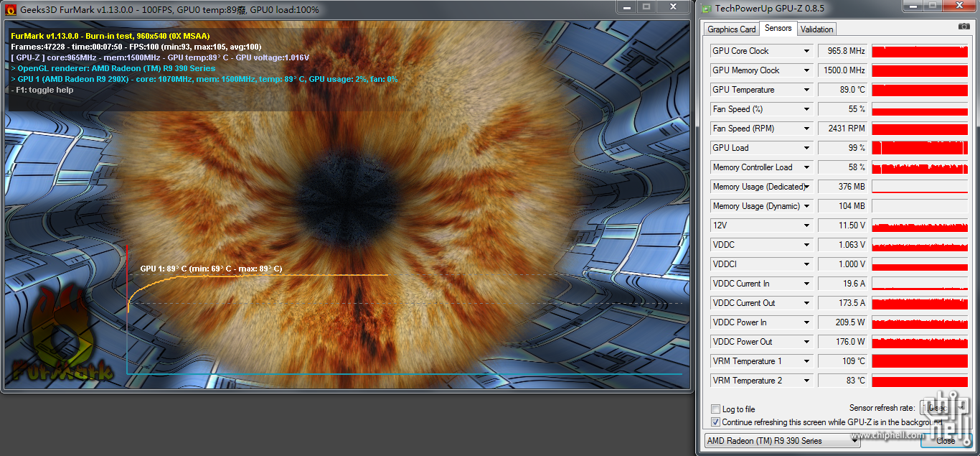Click the F1: toggle help line in FurMark
980x456 pixels.
click(42, 90)
